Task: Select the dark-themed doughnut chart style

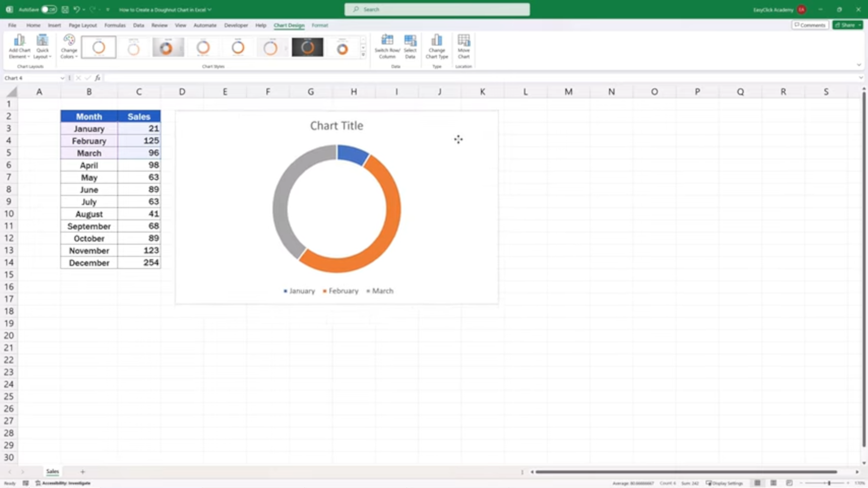Action: [x=307, y=47]
